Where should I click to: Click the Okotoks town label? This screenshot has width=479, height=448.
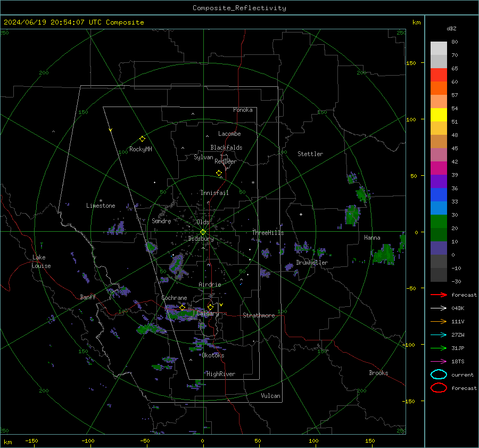(x=213, y=355)
